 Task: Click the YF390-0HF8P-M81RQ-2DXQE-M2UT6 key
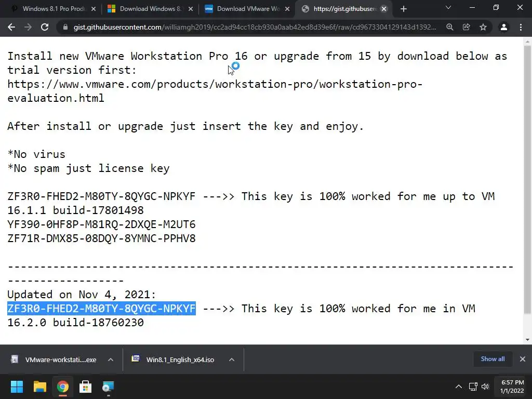(101, 224)
